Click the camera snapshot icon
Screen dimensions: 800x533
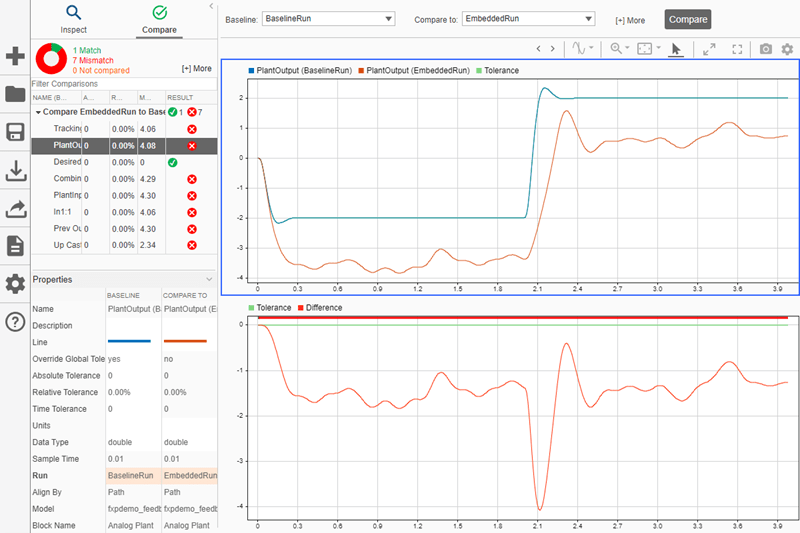point(765,49)
